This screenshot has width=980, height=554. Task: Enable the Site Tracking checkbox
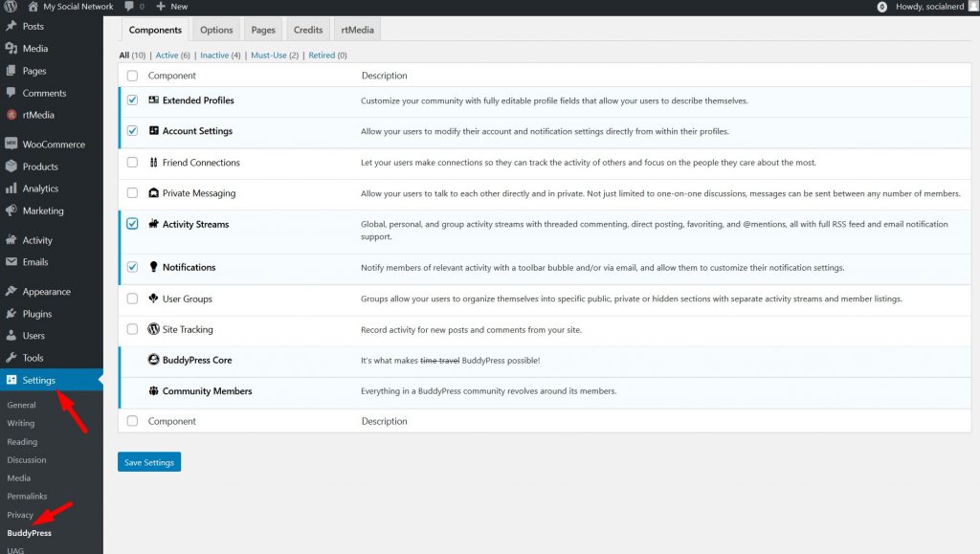(x=132, y=329)
